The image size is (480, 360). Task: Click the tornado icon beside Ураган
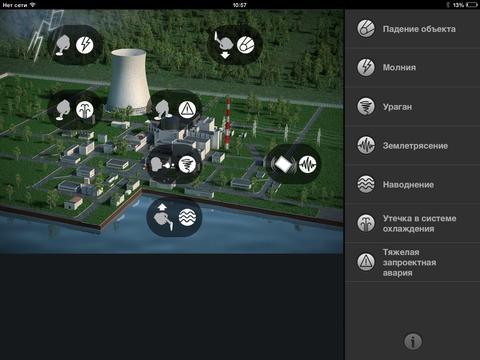point(366,107)
